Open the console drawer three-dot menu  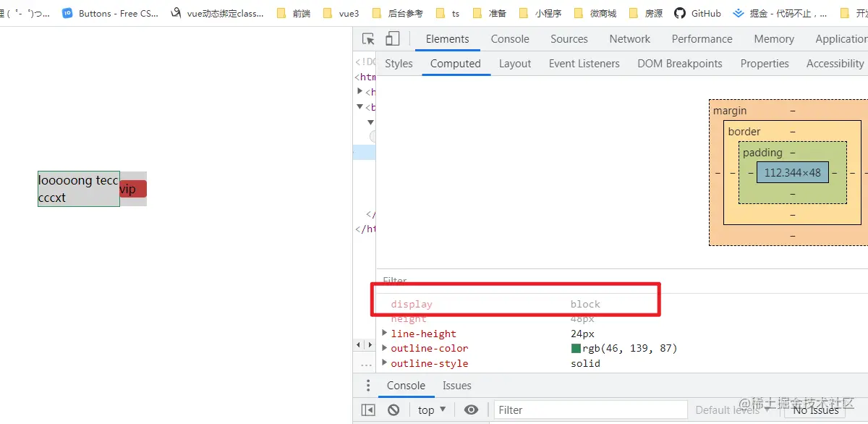[x=367, y=386]
